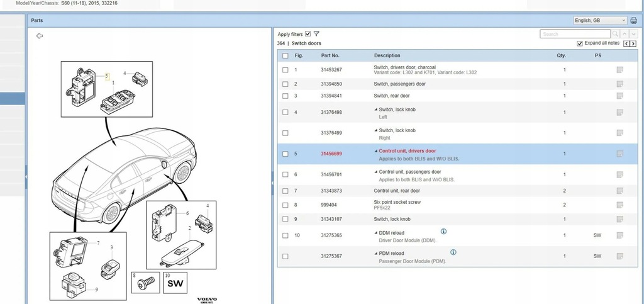Open note icon for part 31376499
Viewport: 644px width, 304px height.
619,133
